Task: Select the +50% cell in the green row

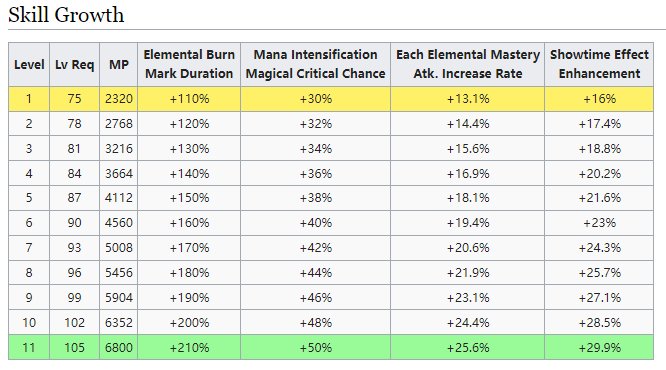Action: 316,347
